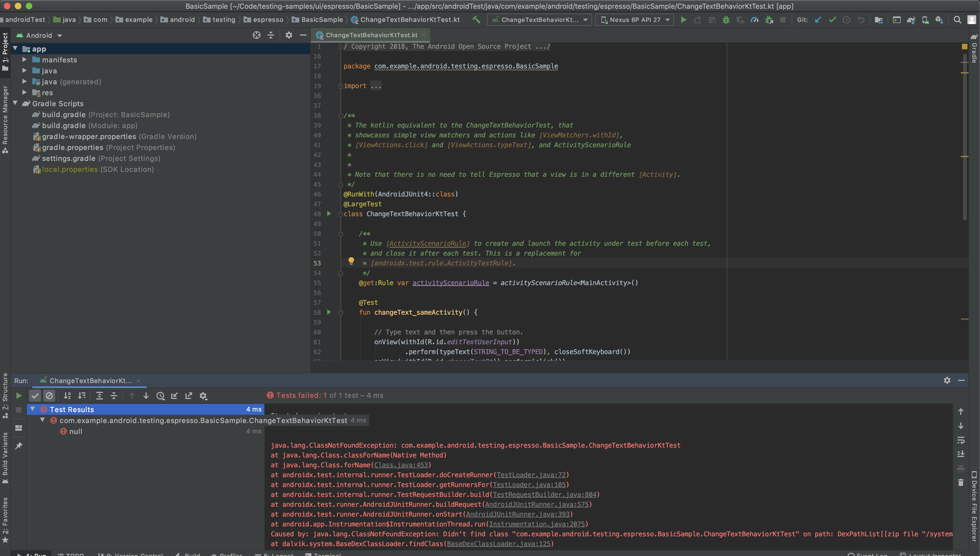980x556 pixels.
Task: Toggle Show Ignored tests button
Action: click(49, 396)
